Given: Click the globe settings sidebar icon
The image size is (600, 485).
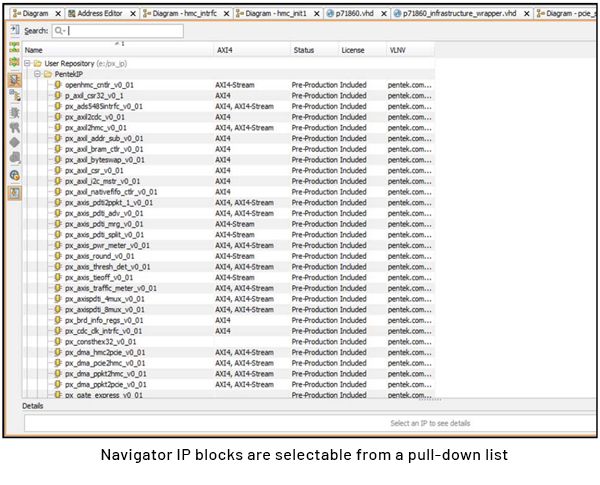Looking at the screenshot, I should [15, 175].
